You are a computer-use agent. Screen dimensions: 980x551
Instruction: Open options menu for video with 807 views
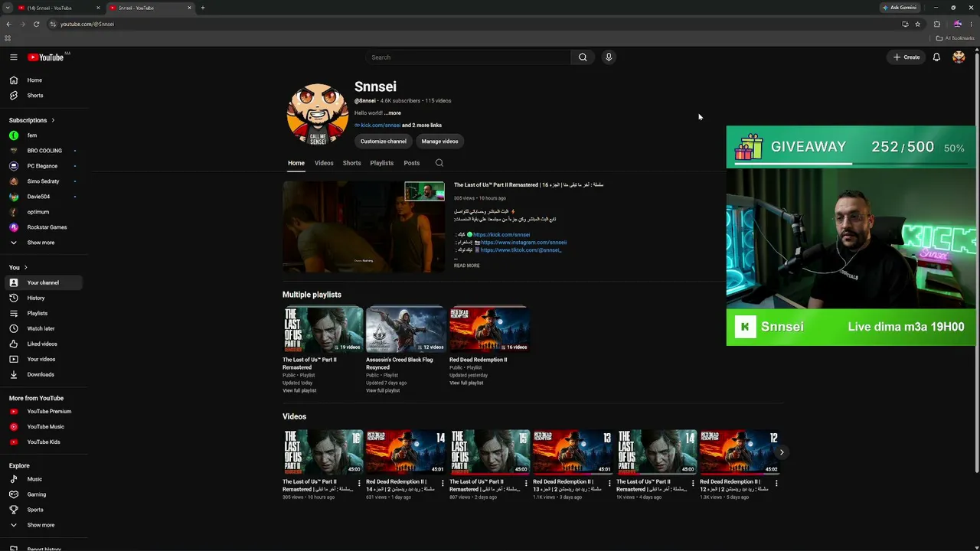click(x=526, y=483)
